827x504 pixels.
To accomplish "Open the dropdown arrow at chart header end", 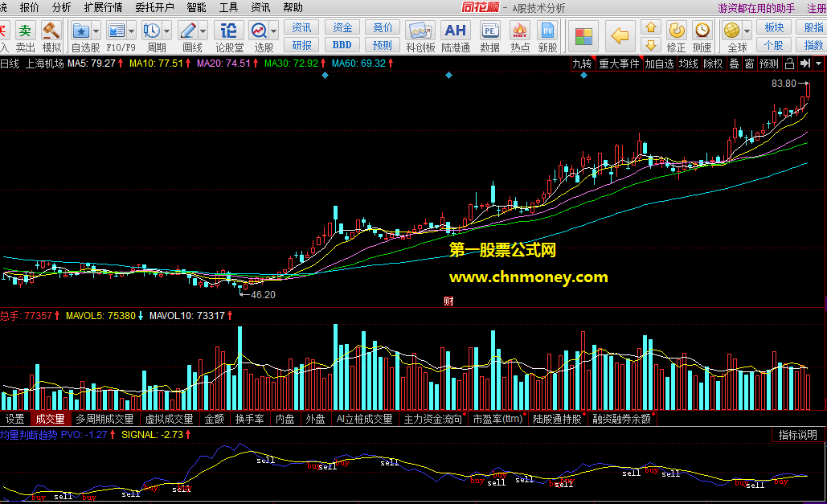I will coord(818,64).
